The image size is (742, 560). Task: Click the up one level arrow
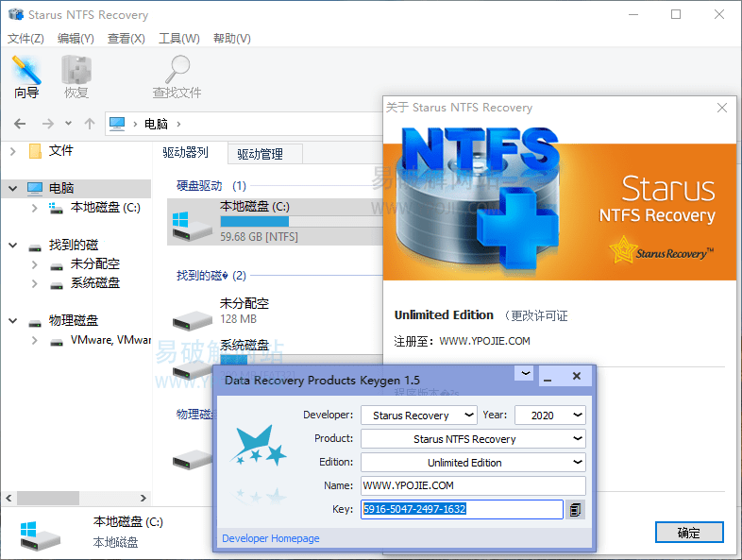[90, 124]
